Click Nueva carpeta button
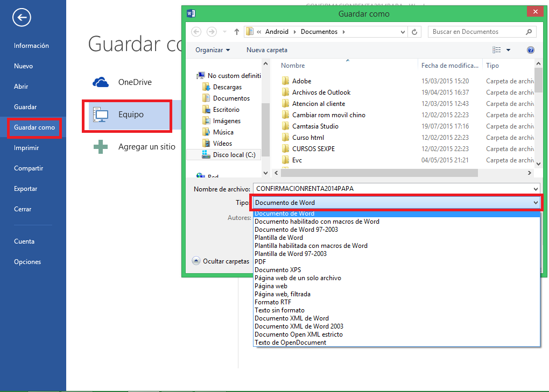 (x=267, y=50)
